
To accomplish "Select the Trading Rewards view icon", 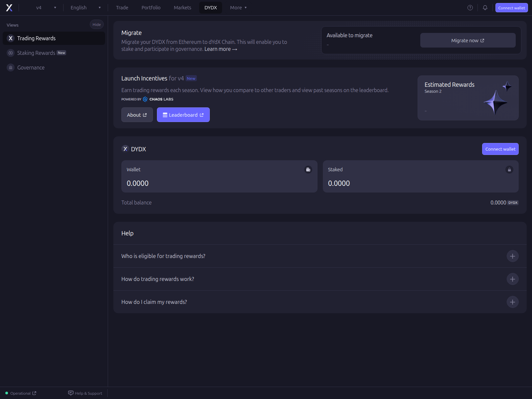I will click(10, 38).
